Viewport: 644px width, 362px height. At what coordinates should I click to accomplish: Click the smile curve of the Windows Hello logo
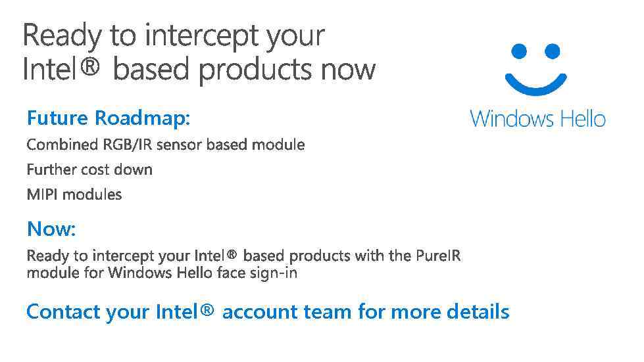(x=536, y=83)
